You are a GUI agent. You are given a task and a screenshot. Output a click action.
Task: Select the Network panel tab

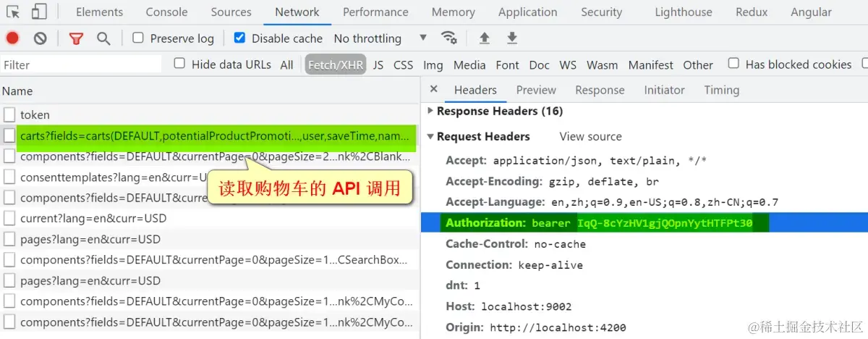[x=297, y=12]
